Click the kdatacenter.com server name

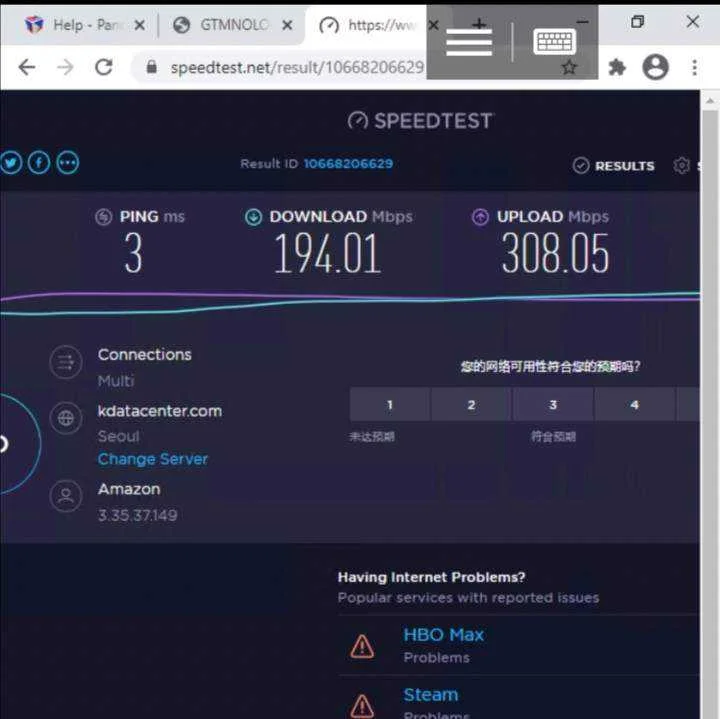(160, 411)
